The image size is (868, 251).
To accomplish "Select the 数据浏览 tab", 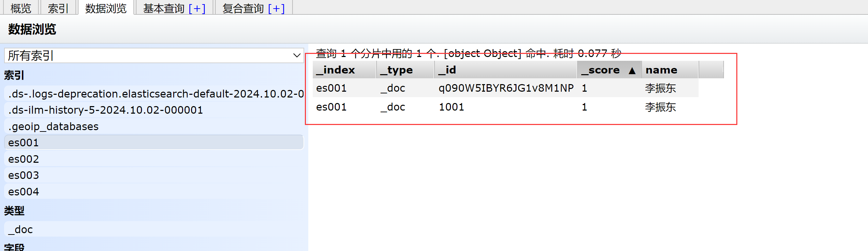I will point(106,8).
